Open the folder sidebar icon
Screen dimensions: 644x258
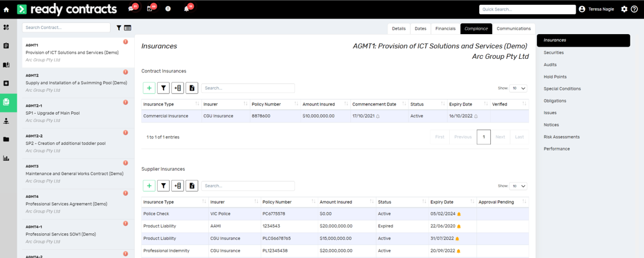click(x=6, y=139)
